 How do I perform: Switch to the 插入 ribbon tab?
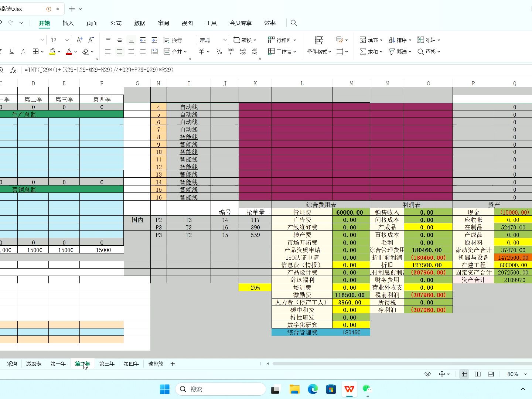click(68, 23)
